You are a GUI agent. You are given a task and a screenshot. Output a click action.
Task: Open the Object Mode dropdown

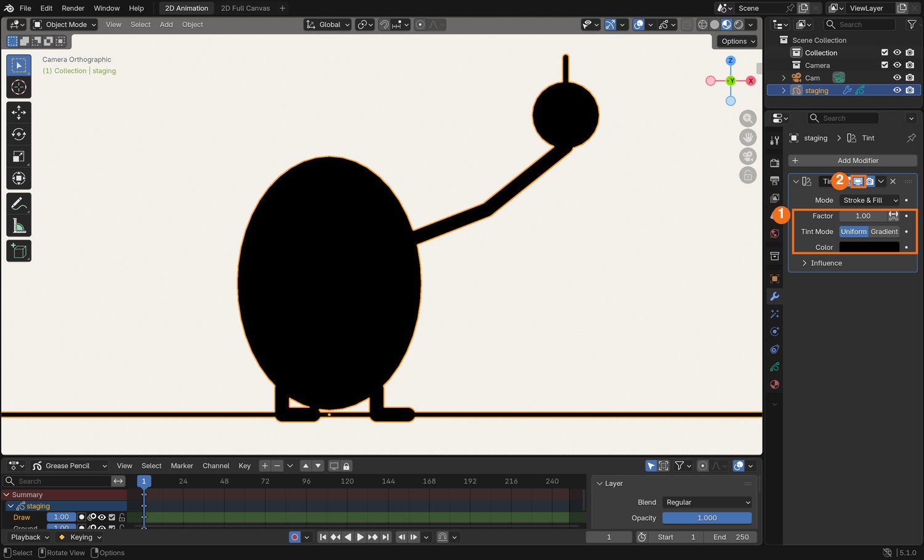point(65,25)
